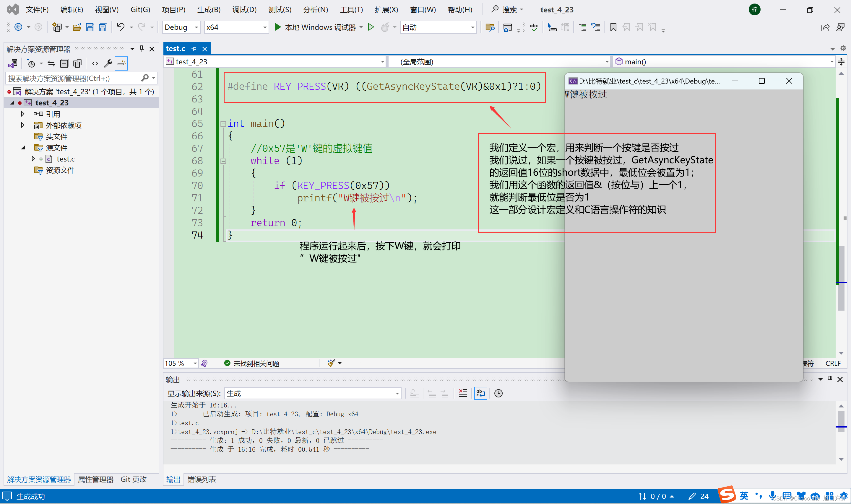Viewport: 851px width, 504px height.
Task: Expand the 引用 tree node
Action: point(22,114)
